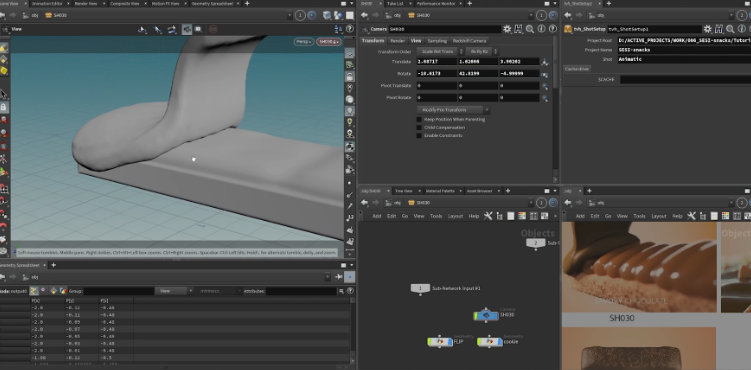Select the Sub-Network Input #1 node

click(x=420, y=288)
